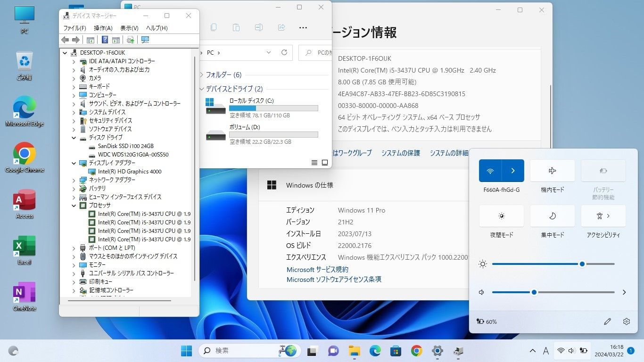644x362 pixels.
Task: Click the three-dots more options in Explorer
Action: tap(303, 27)
